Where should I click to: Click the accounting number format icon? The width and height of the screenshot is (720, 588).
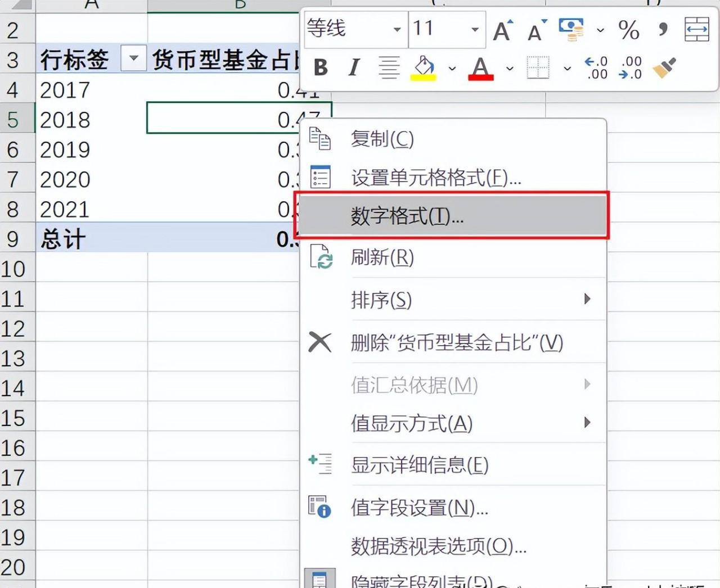[x=571, y=30]
